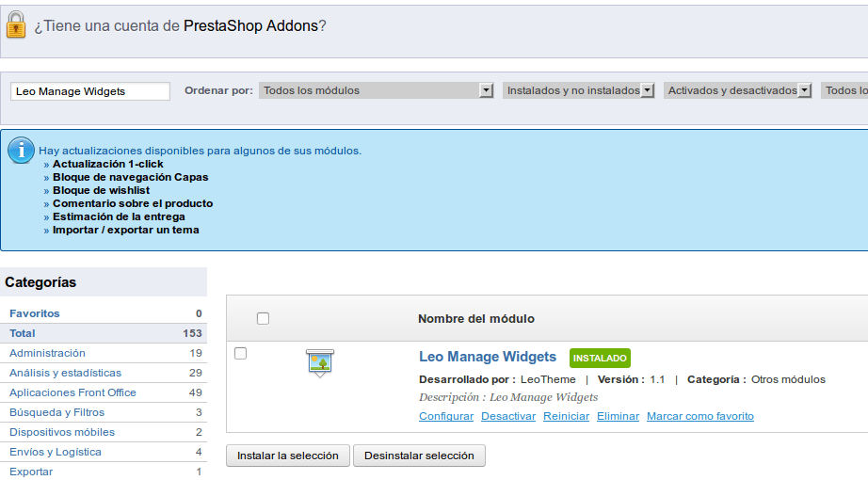Click 'Importar / exportar un tema' update entry
The height and width of the screenshot is (480, 868).
125,231
